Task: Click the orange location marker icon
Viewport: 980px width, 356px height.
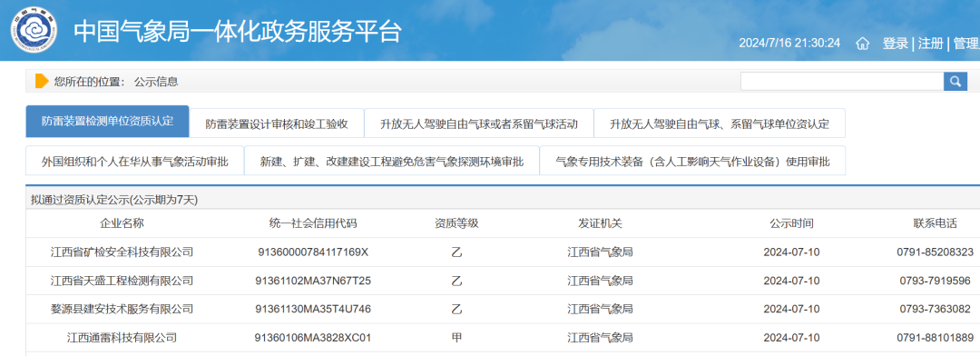Action: pos(42,82)
